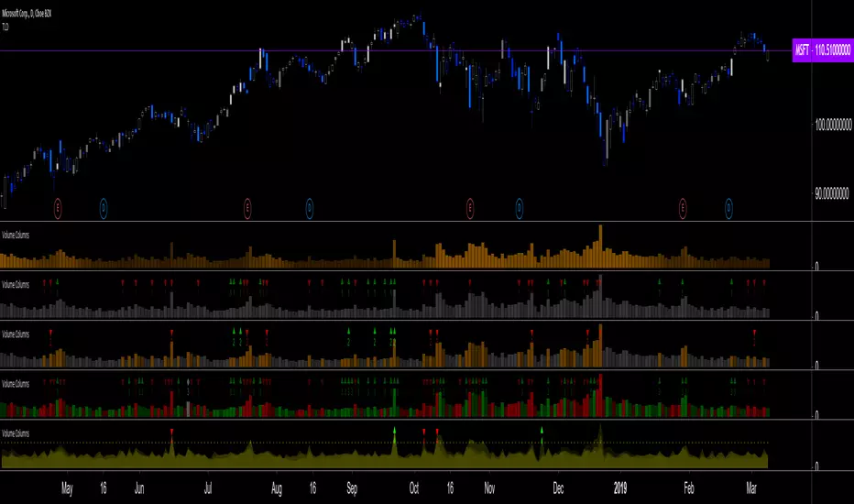Click Volume Columns label in the gray-and-orange pane
The image size is (854, 504).
tap(16, 334)
